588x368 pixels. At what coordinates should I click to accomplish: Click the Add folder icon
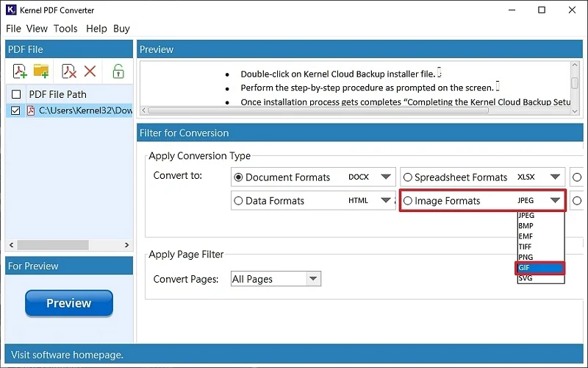pyautogui.click(x=41, y=71)
